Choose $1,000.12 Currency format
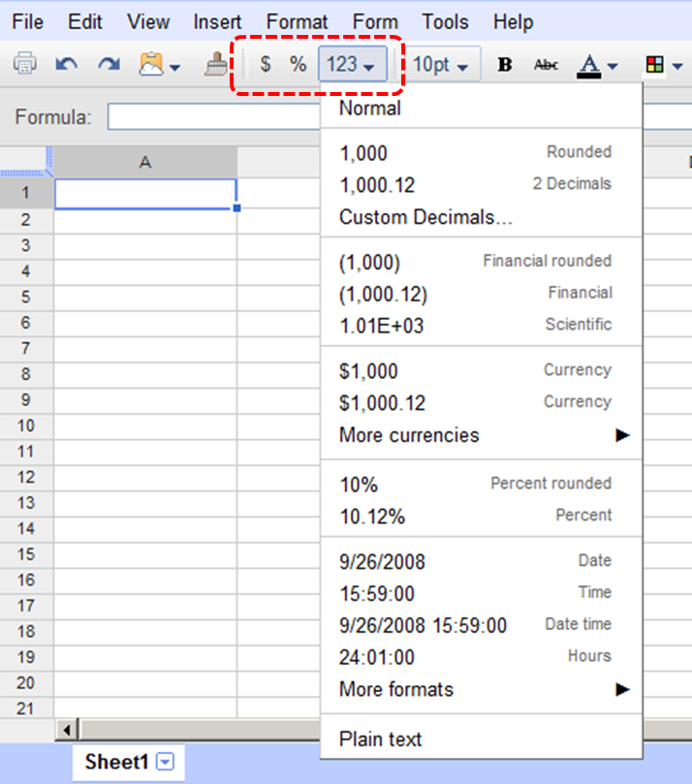The image size is (692, 784). pyautogui.click(x=481, y=402)
